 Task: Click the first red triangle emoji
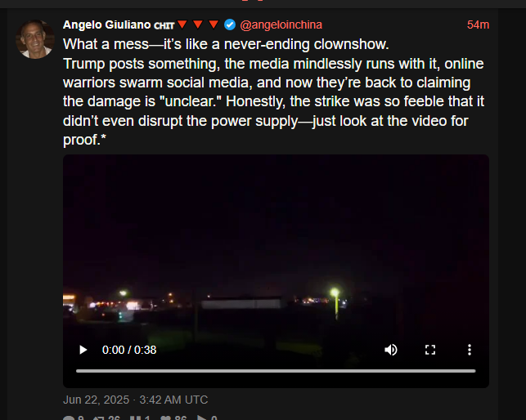point(182,25)
